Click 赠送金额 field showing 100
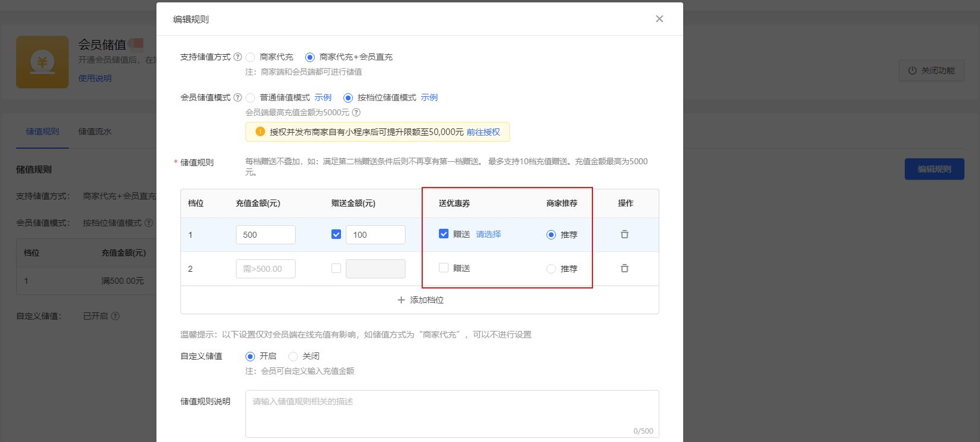This screenshot has height=442, width=980. point(376,235)
